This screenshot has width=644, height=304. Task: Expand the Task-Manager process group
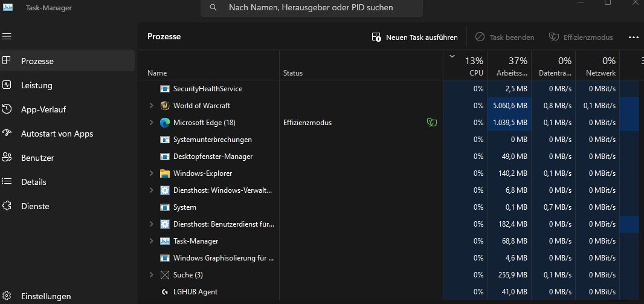click(151, 241)
